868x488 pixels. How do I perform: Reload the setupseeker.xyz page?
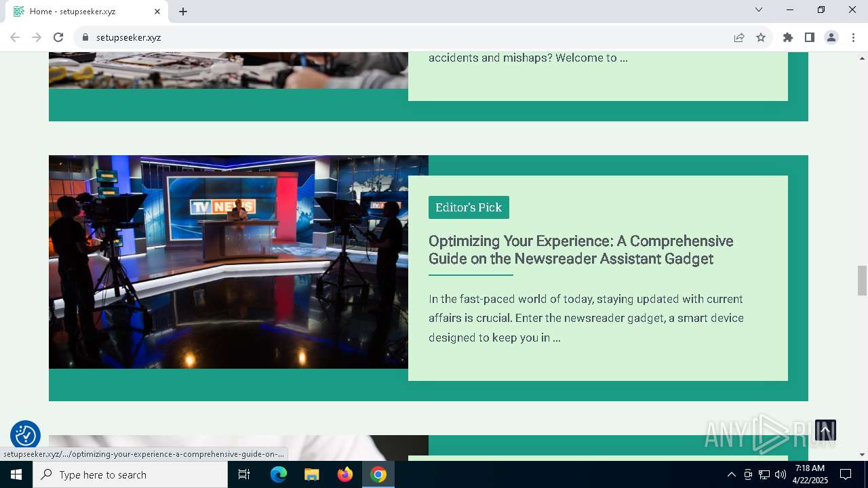pos(58,37)
